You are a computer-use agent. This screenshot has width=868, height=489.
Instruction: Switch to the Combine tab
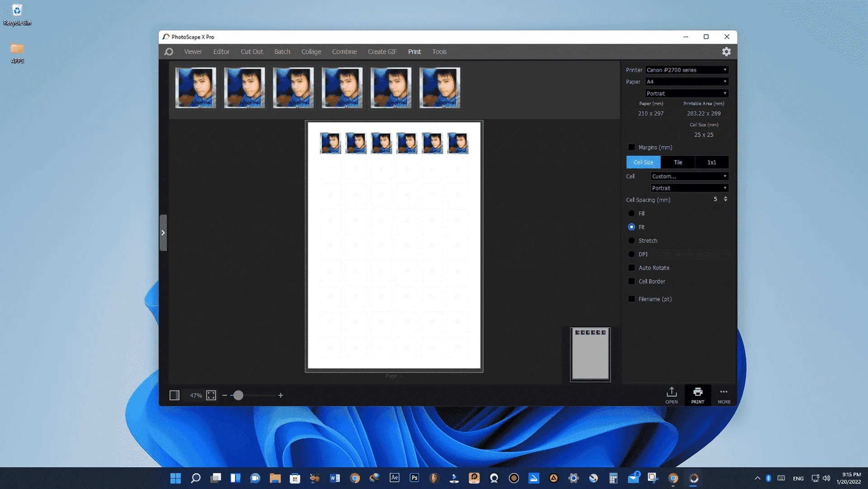click(344, 52)
